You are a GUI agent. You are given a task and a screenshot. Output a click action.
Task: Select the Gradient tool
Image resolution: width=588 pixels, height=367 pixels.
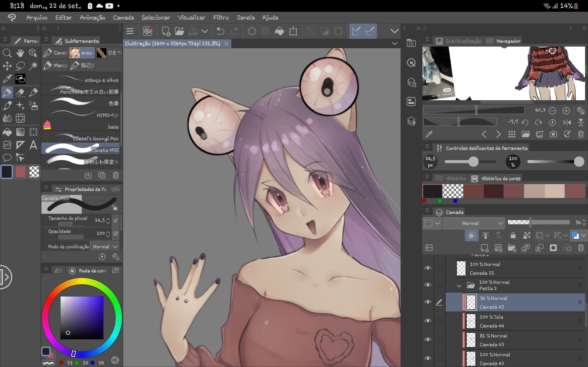(x=20, y=132)
